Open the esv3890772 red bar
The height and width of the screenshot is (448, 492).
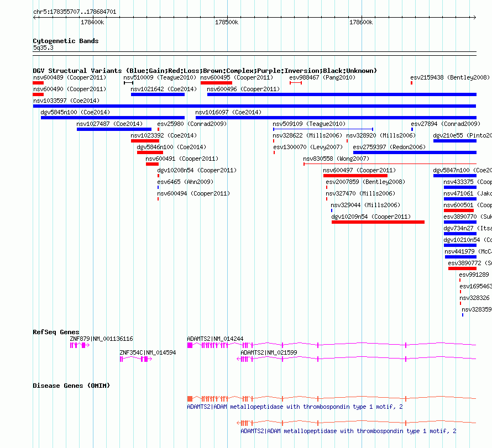462,268
